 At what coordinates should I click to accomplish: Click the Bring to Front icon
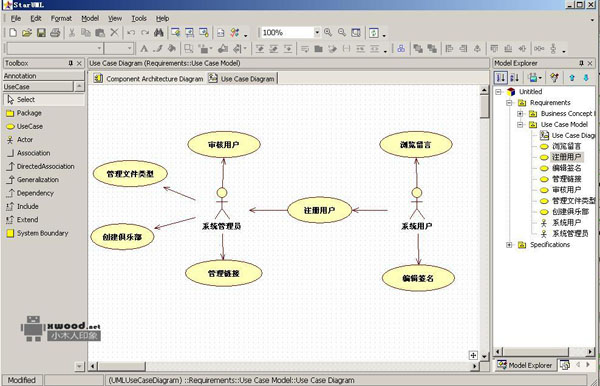click(418, 49)
